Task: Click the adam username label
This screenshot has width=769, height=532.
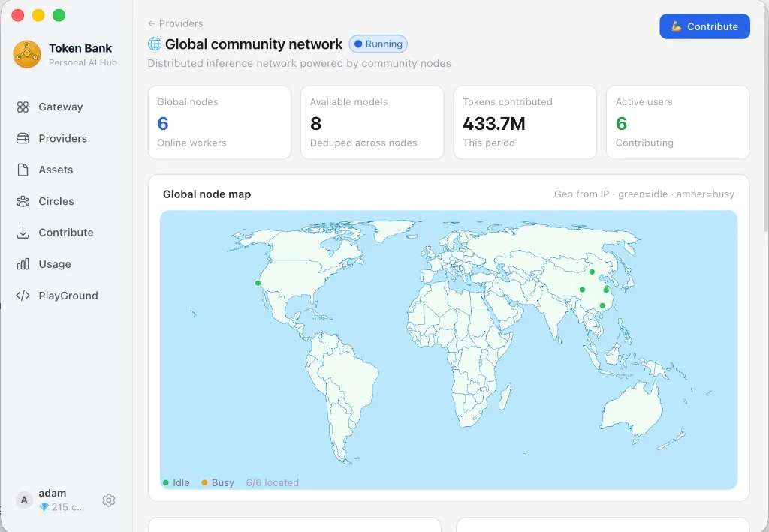Action: (x=53, y=493)
